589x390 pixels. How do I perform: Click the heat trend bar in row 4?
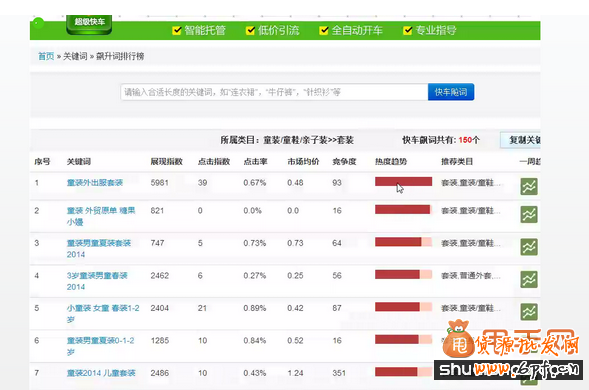coord(403,274)
